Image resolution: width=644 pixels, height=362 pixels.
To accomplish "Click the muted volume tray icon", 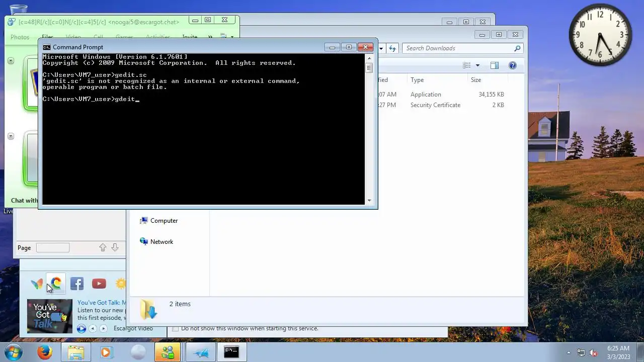I will [x=593, y=352].
